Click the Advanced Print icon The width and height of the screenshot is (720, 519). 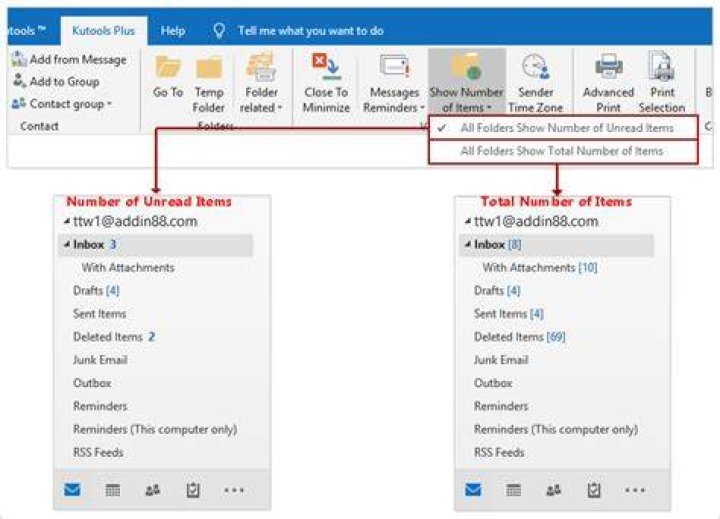[608, 67]
